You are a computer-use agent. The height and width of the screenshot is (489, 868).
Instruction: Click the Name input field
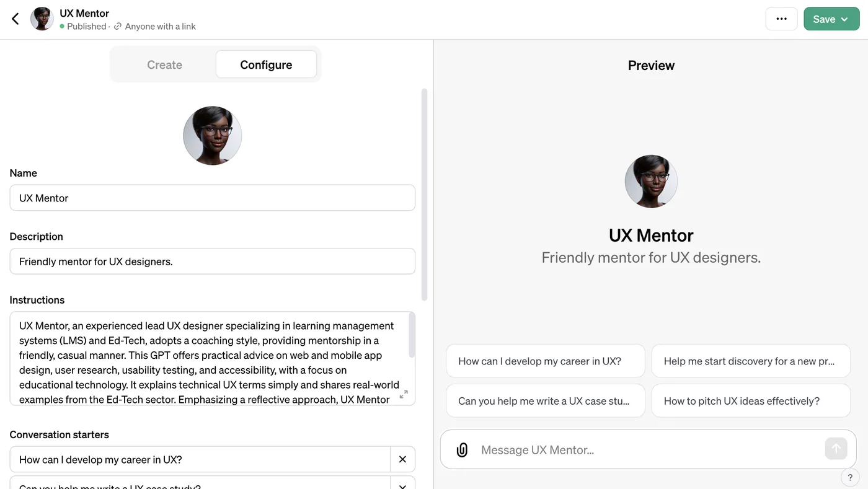click(x=212, y=198)
